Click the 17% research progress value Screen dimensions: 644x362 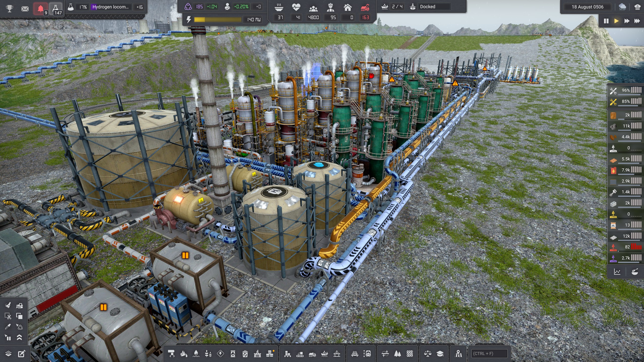pos(83,7)
